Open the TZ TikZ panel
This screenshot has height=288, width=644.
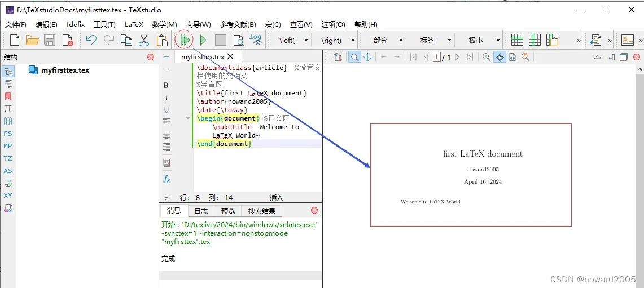pos(8,158)
